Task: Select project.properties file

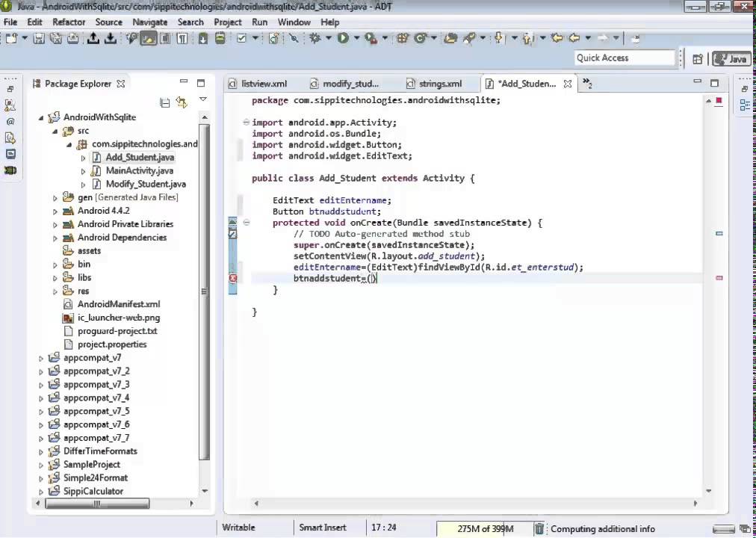Action: pos(112,344)
